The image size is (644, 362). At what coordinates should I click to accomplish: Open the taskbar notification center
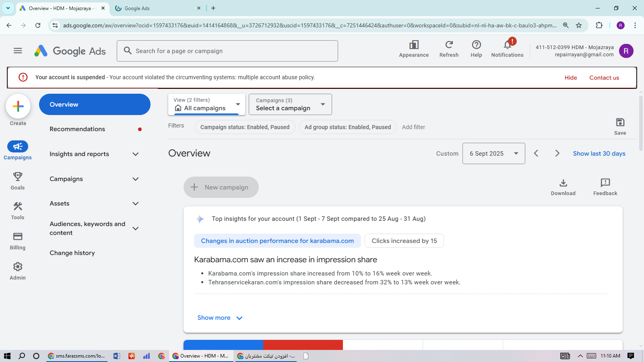[x=631, y=356]
